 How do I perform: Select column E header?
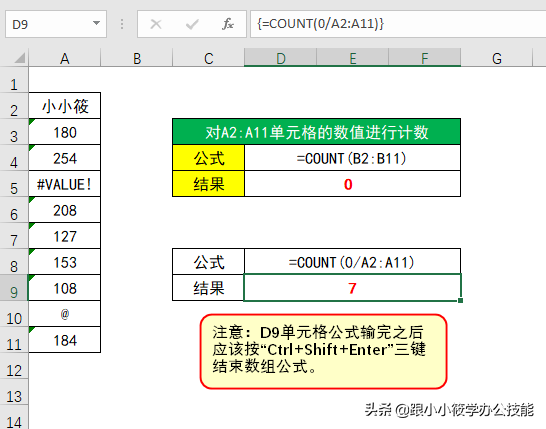click(x=353, y=58)
